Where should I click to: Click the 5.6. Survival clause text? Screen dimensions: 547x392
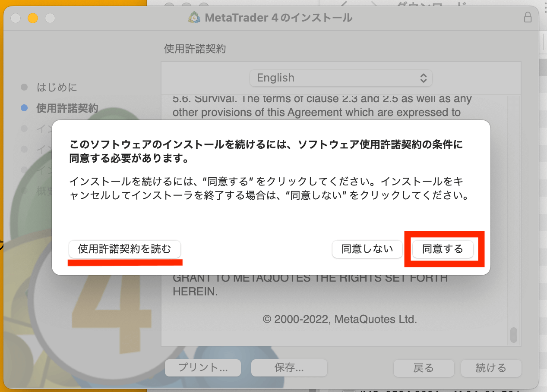[x=323, y=105]
